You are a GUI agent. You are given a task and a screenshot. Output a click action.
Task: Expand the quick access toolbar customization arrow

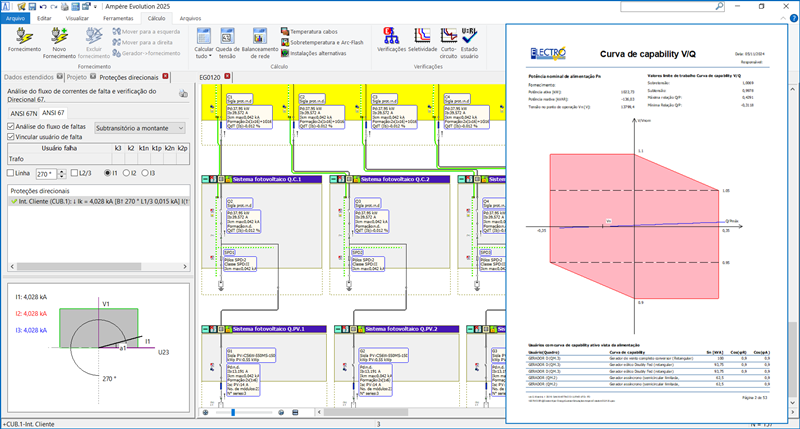(95, 7)
